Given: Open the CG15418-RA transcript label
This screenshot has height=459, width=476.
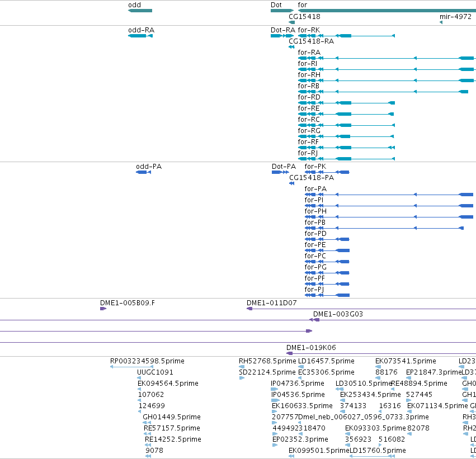Looking at the screenshot, I should pyautogui.click(x=312, y=41).
